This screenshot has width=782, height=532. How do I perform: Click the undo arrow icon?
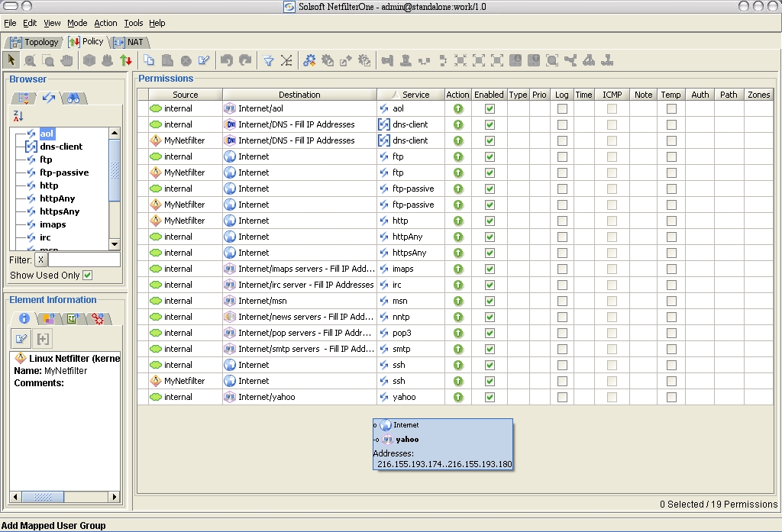(226, 60)
